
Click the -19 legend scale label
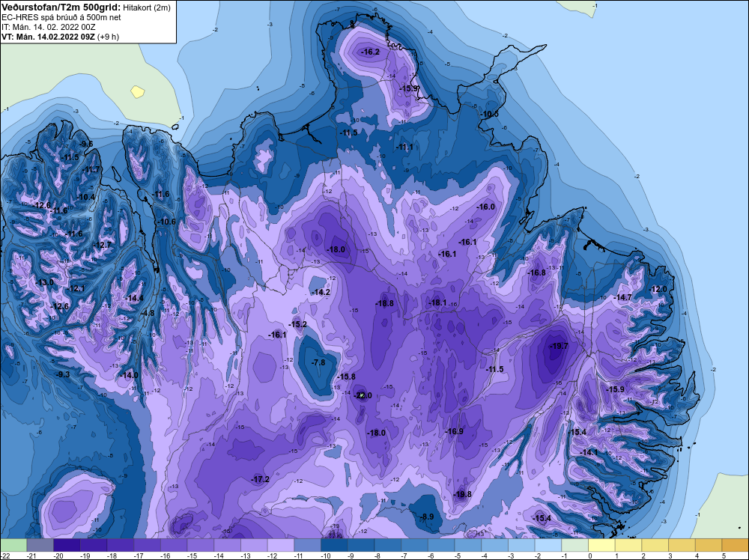point(85,556)
